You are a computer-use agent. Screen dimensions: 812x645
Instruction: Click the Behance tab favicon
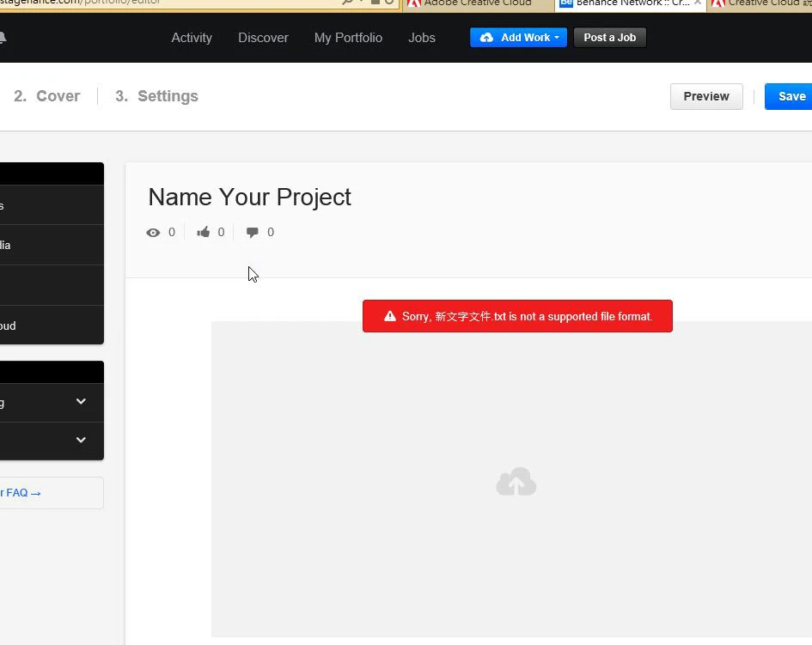tap(565, 3)
